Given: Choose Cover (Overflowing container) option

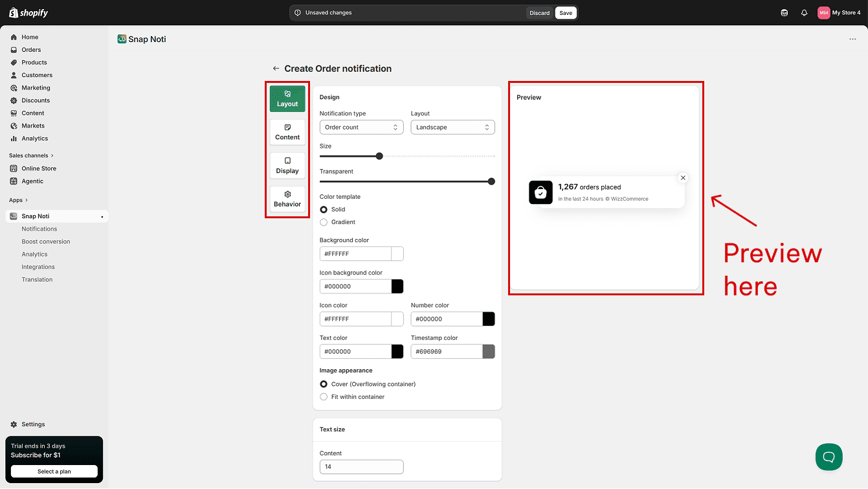Looking at the screenshot, I should [x=324, y=384].
